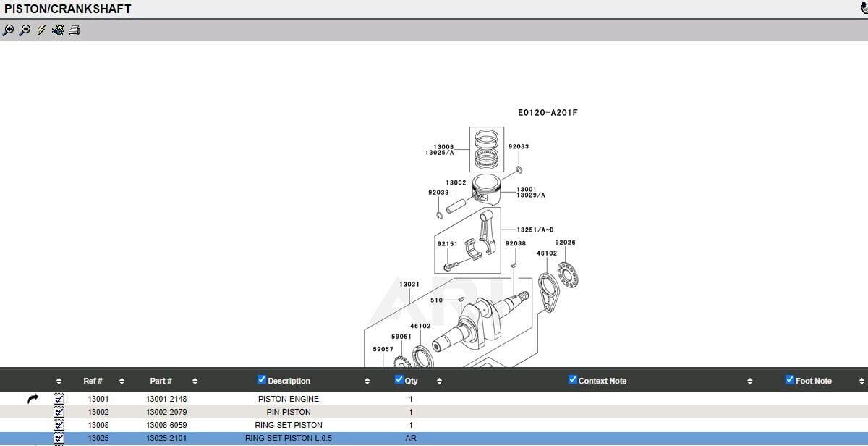Click the lightning bolt toolbar icon
Viewport: 868px width, 446px height.
(41, 30)
